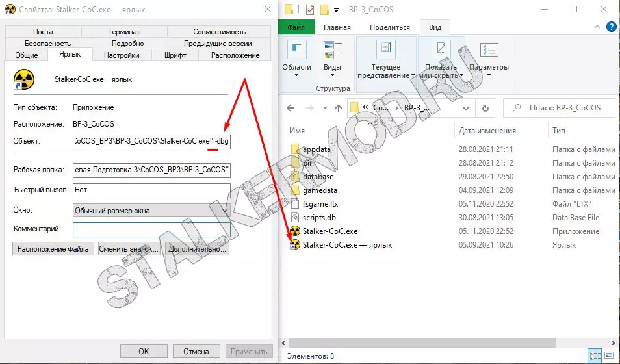Image resolution: width=620 pixels, height=364 pixels.
Task: Select the fsgame.ltx file icon
Action: pos(295,203)
